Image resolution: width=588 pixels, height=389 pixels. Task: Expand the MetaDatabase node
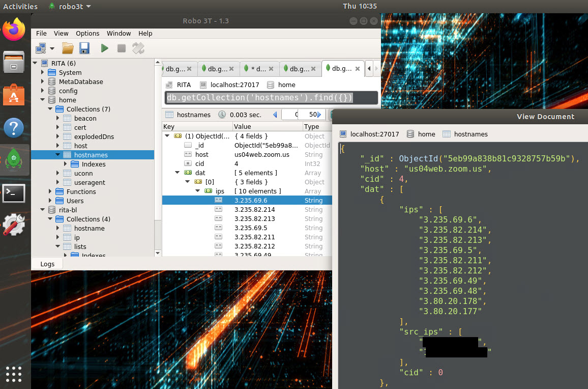pyautogui.click(x=42, y=81)
